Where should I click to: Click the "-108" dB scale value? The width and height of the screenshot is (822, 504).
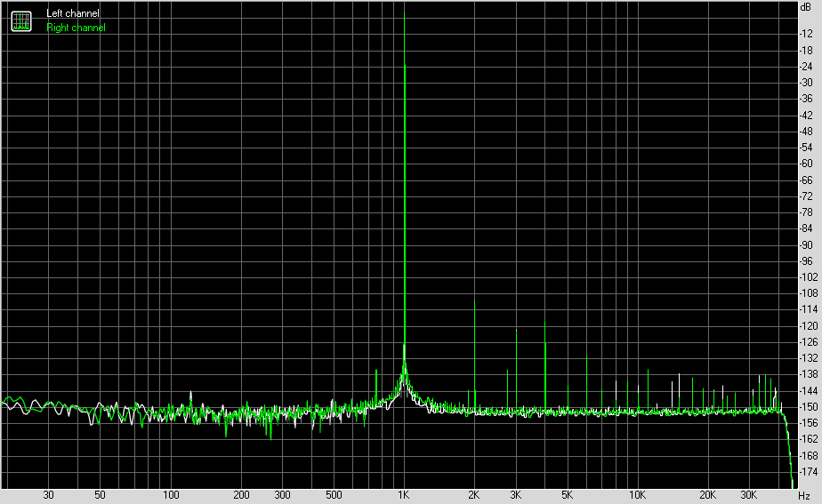[x=809, y=293]
